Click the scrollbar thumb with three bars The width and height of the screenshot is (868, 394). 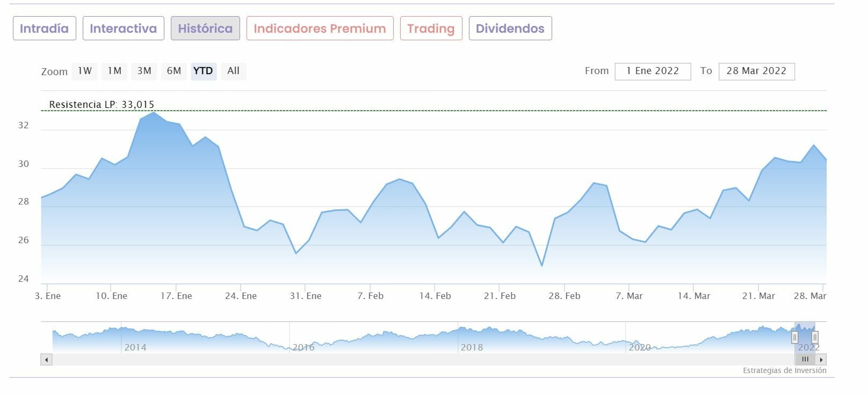click(805, 360)
